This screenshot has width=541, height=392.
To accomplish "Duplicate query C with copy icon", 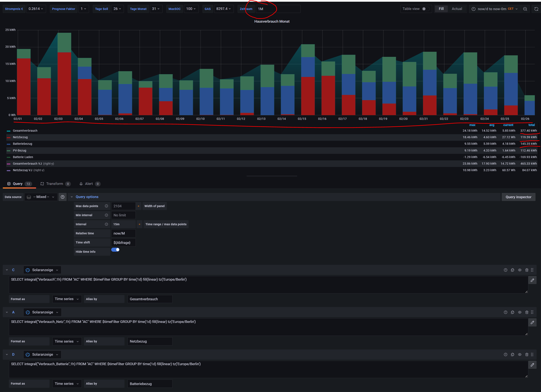I will (x=512, y=270).
